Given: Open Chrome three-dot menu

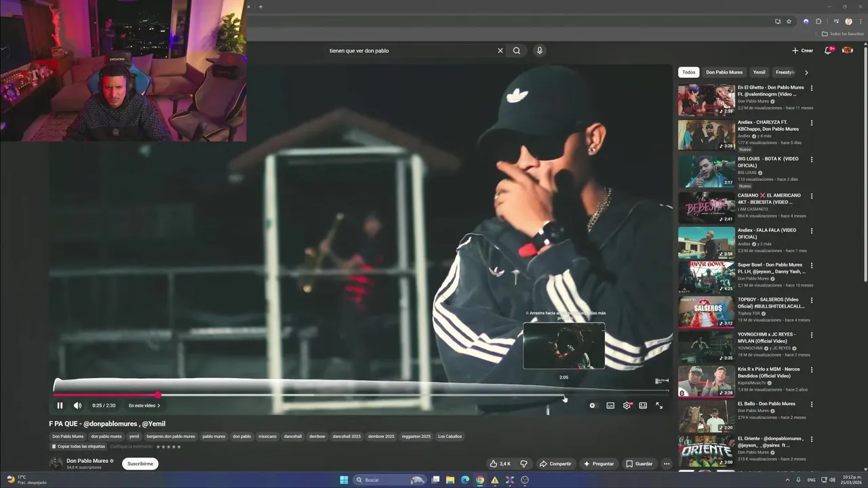Looking at the screenshot, I should [x=860, y=21].
